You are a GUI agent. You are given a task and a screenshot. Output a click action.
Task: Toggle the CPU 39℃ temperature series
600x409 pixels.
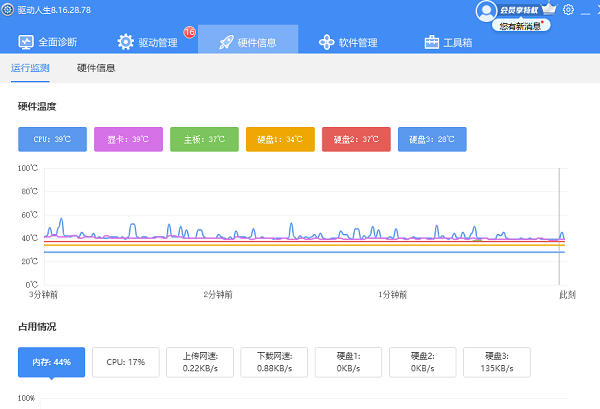coord(52,139)
